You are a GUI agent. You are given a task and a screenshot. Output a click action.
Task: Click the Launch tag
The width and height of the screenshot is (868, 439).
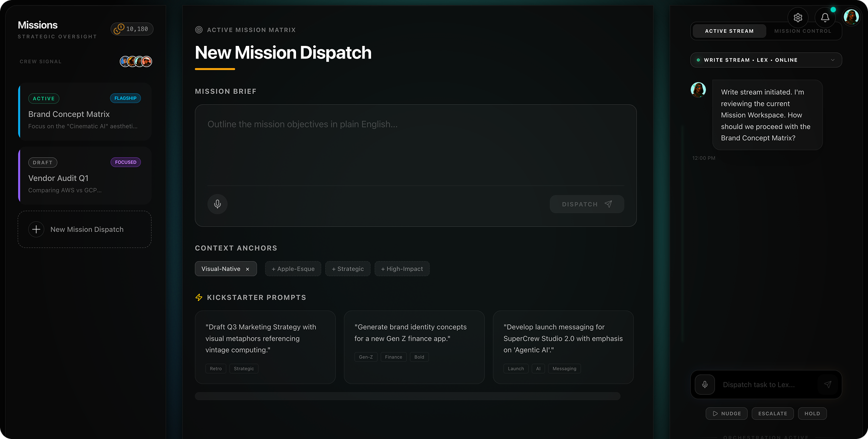click(516, 368)
